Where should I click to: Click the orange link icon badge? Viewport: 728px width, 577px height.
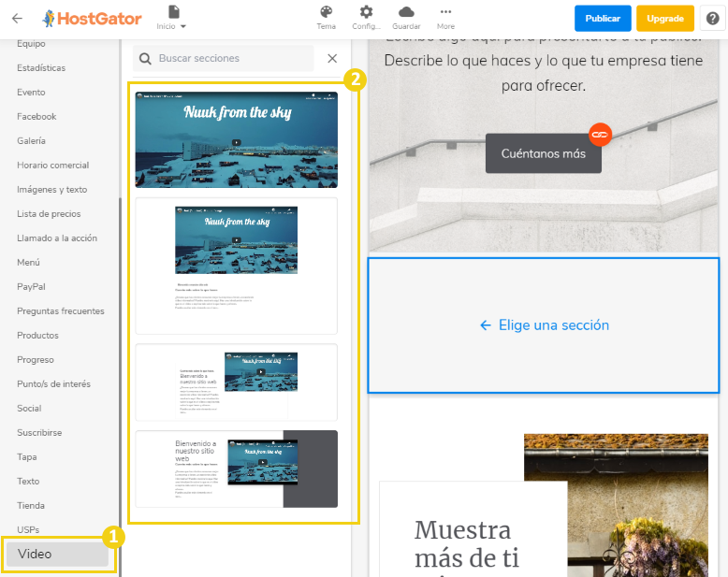point(600,135)
